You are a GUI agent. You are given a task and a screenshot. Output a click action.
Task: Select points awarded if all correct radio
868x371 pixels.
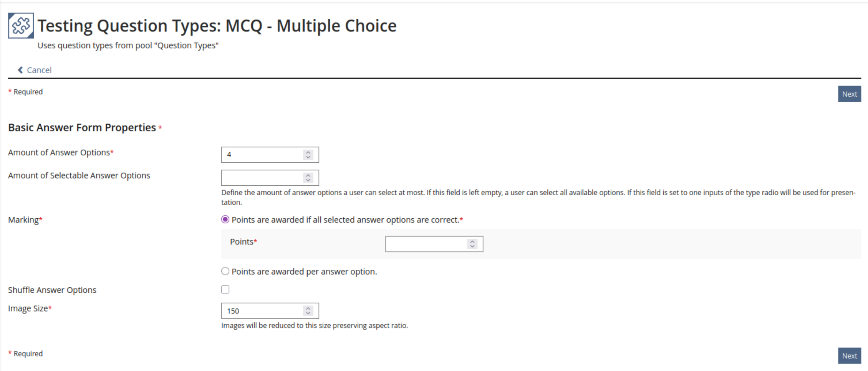click(225, 219)
